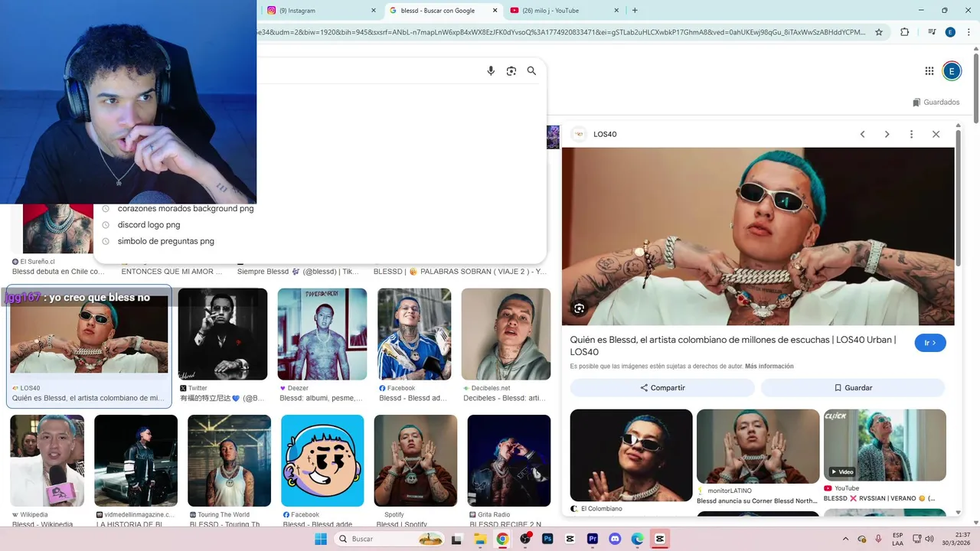Viewport: 980px width, 551px height.
Task: Open Photoshop from the taskbar
Action: (547, 539)
